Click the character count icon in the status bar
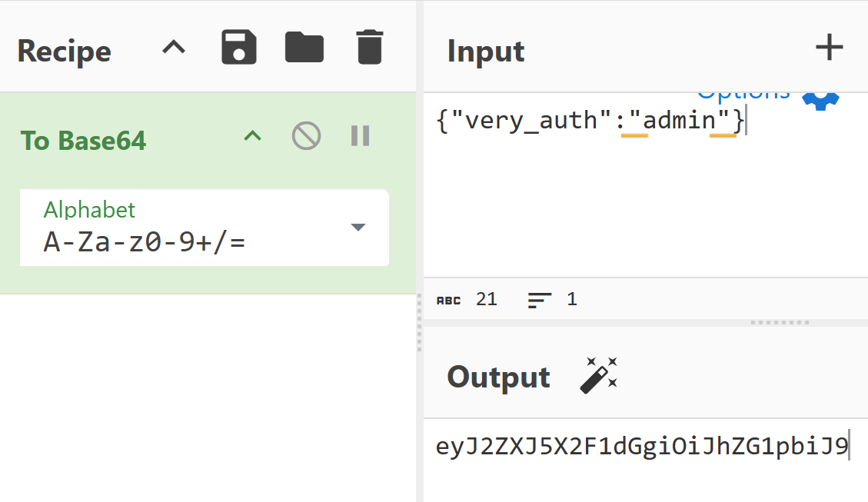868x502 pixels. [449, 300]
